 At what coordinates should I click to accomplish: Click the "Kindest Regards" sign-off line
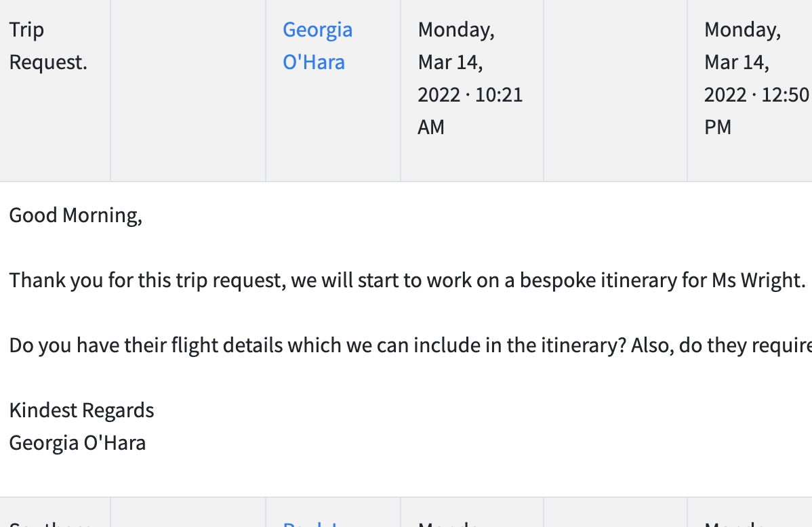coord(81,410)
